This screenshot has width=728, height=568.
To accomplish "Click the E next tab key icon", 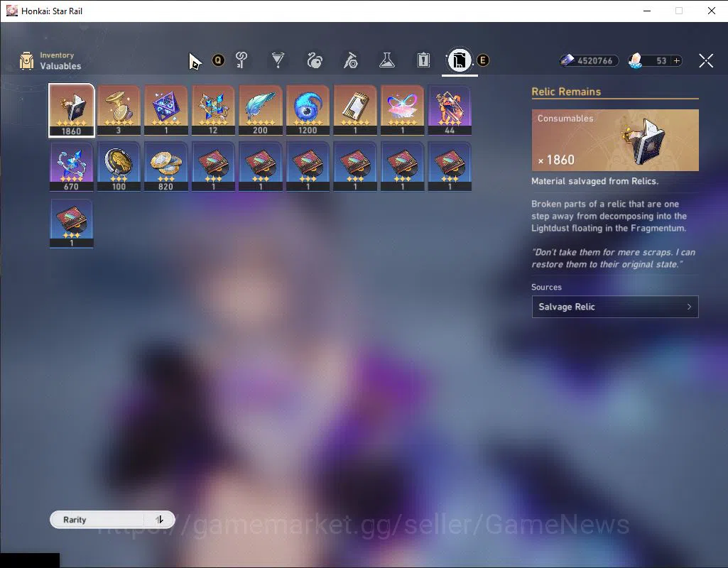I will (483, 60).
